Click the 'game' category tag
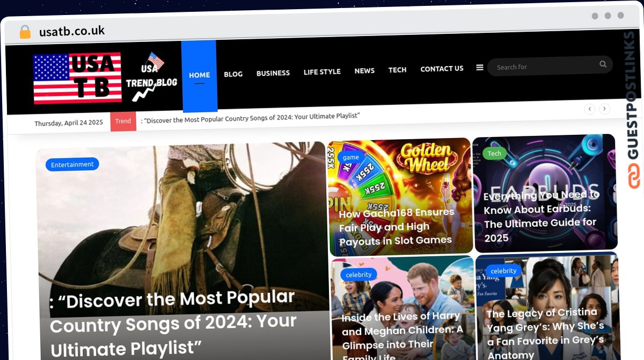 coord(350,157)
